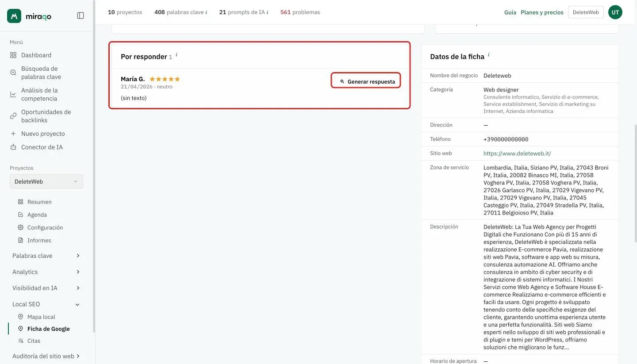Click the phone number +390000000000
This screenshot has width=637, height=364.
(x=506, y=139)
